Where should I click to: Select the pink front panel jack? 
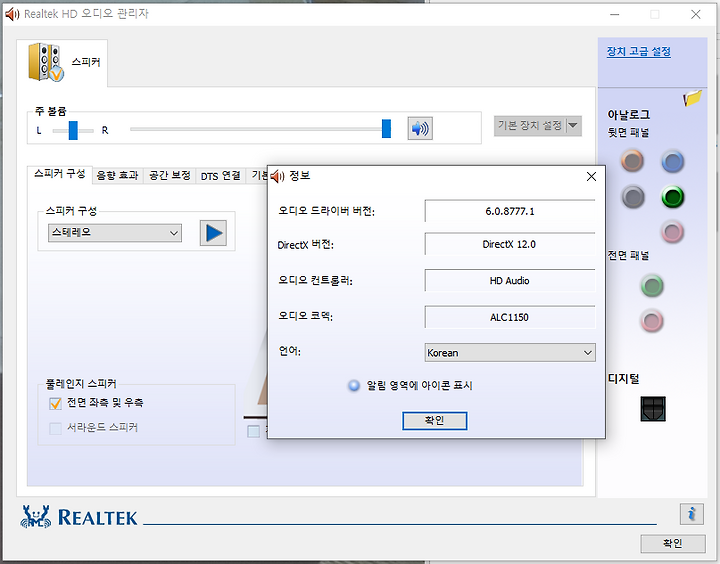pyautogui.click(x=652, y=321)
